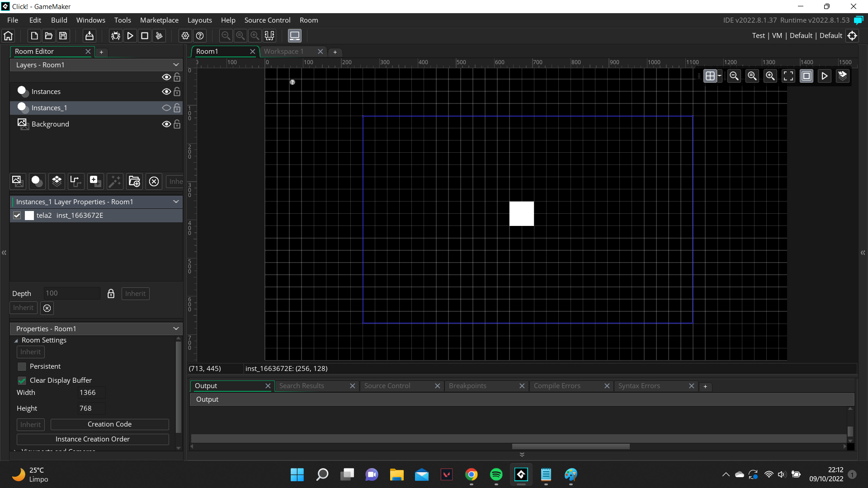Lock the Instances layer
868x488 pixels.
click(177, 92)
